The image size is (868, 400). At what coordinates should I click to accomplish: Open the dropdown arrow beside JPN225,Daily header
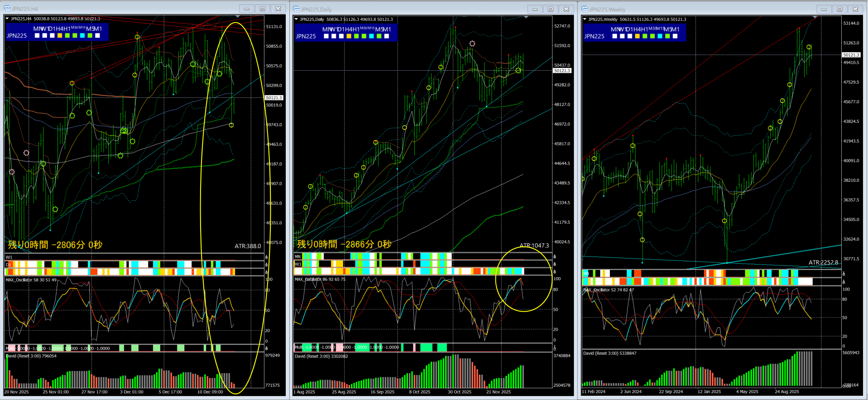[296, 19]
